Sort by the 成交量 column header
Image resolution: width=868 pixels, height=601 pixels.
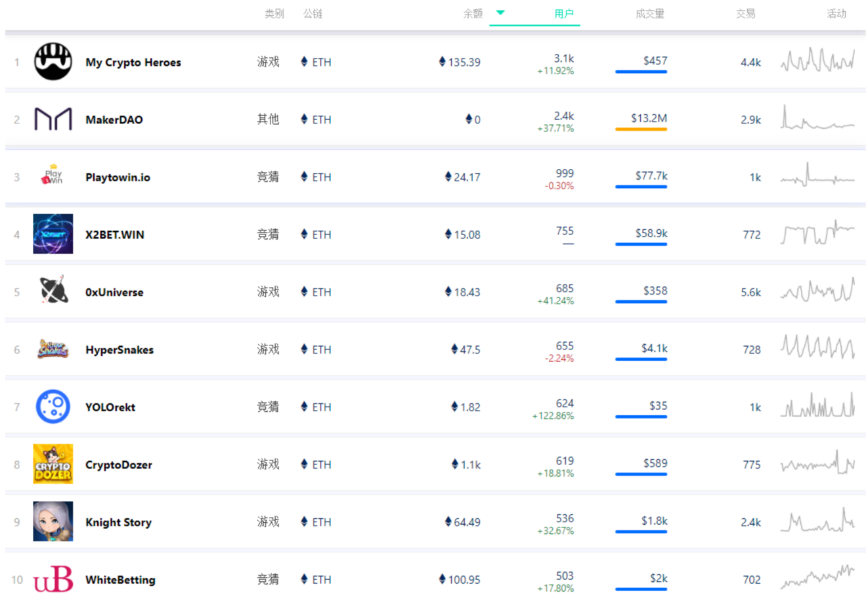click(649, 13)
